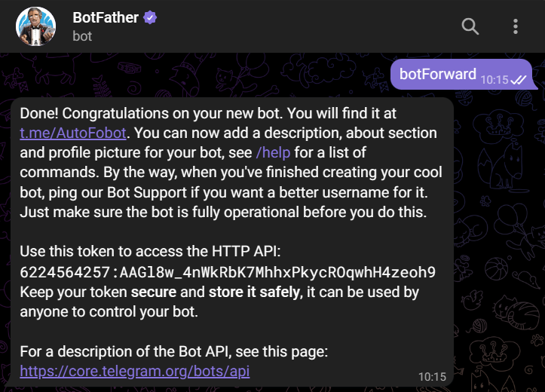
Task: Click the 10:15 timestamp on BotFather's reply
Action: click(432, 375)
